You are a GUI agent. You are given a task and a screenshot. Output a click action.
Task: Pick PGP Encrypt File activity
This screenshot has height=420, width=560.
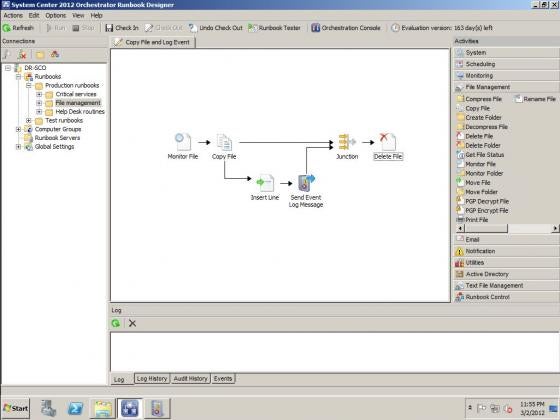482,210
